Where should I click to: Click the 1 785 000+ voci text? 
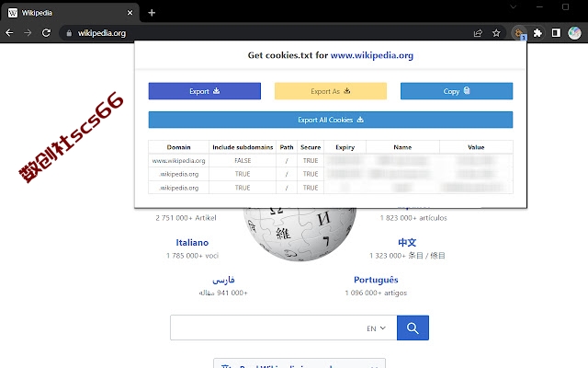pos(192,256)
